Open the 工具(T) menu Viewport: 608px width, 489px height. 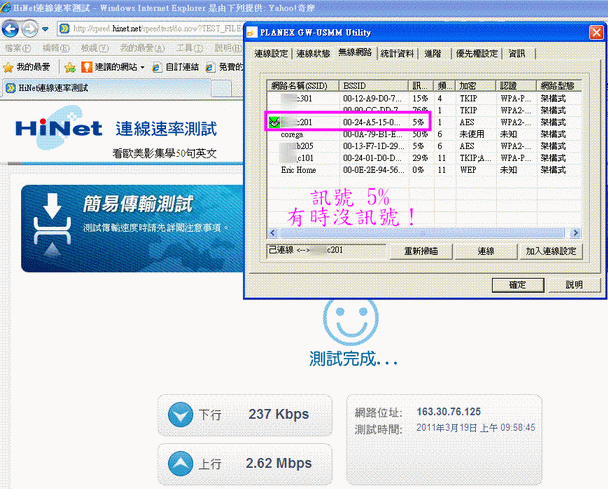190,48
